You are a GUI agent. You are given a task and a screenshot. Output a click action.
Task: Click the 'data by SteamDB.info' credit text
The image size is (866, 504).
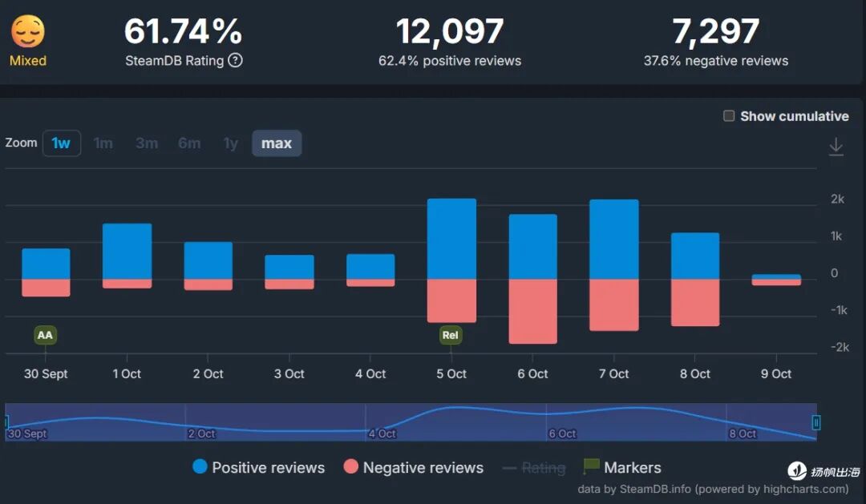pyautogui.click(x=634, y=489)
